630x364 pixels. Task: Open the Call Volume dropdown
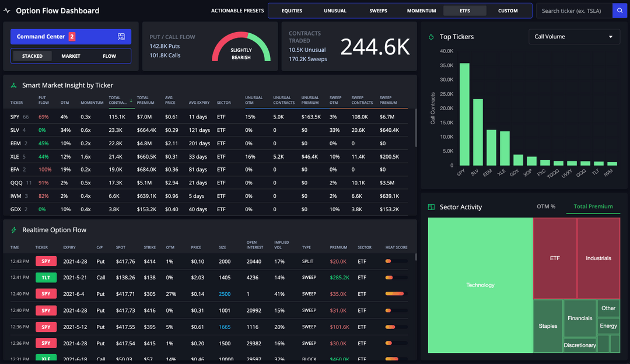point(574,36)
